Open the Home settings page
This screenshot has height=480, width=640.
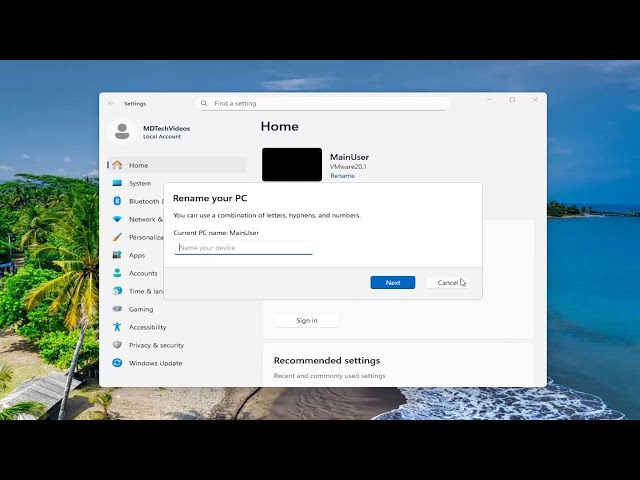[x=177, y=165]
